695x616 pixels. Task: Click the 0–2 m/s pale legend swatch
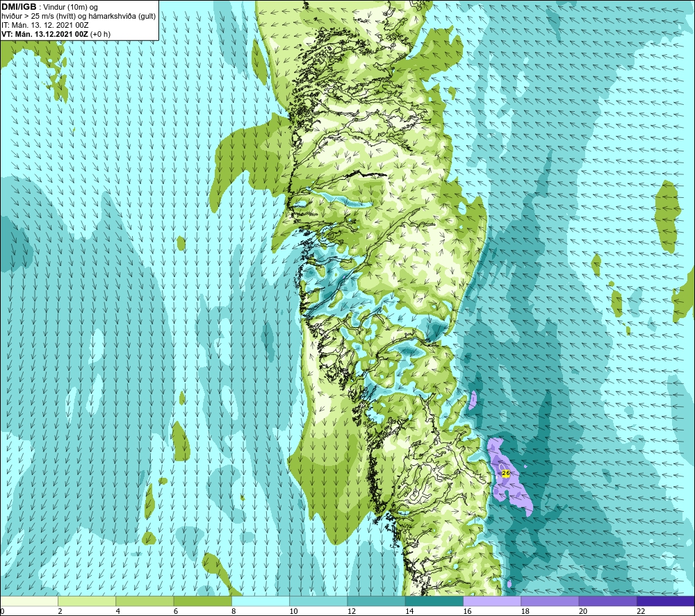pos(28,601)
